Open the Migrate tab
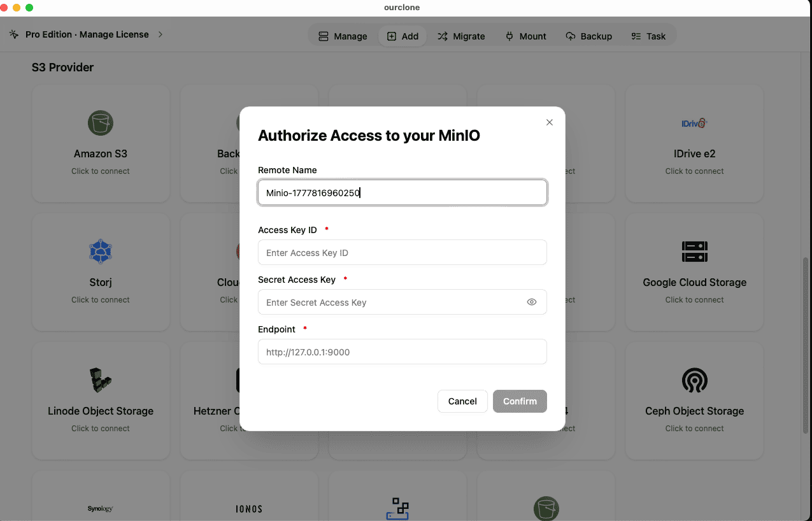 461,36
